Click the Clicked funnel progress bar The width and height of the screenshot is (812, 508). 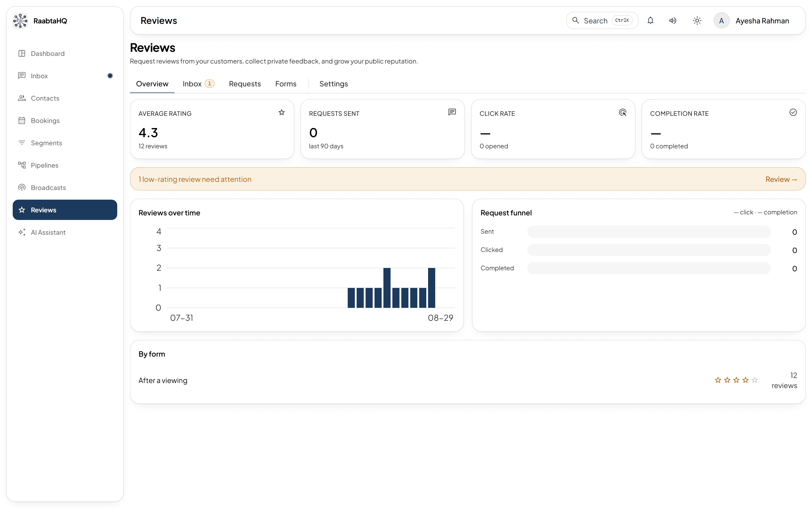click(x=649, y=250)
